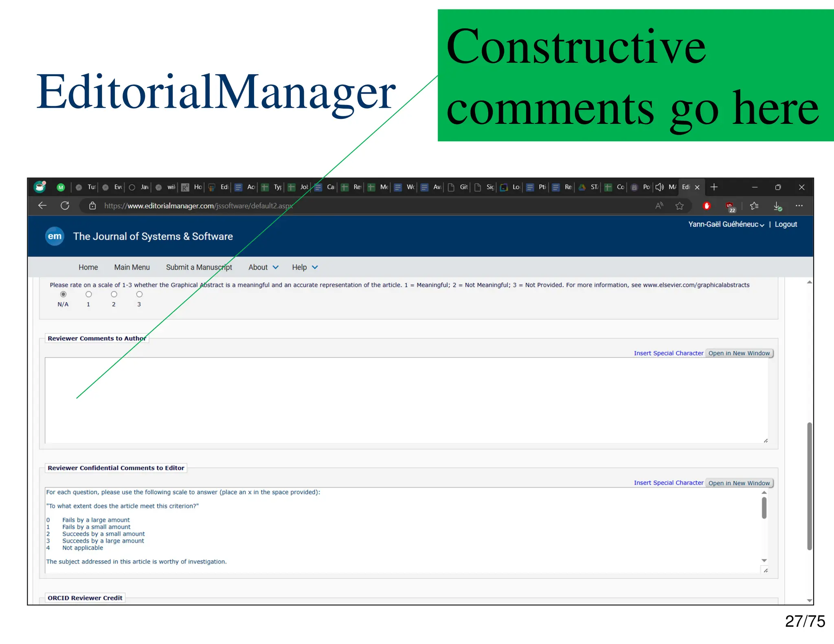Expand the About menu
834x644 pixels.
(263, 267)
